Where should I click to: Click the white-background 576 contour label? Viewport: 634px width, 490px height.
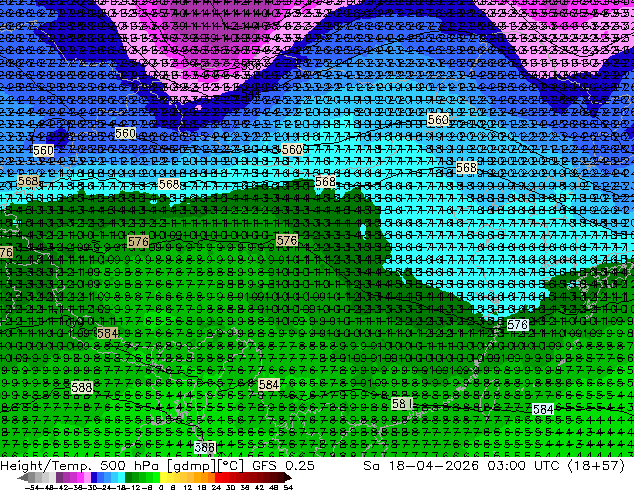(x=518, y=325)
